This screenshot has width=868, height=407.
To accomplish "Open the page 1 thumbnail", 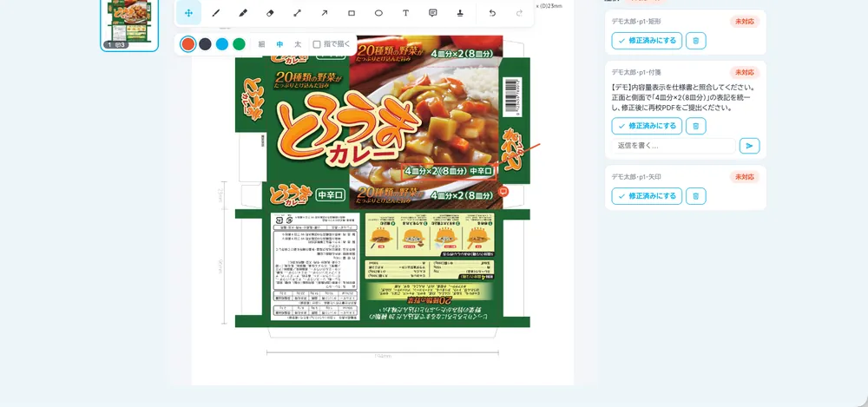I will pyautogui.click(x=129, y=25).
